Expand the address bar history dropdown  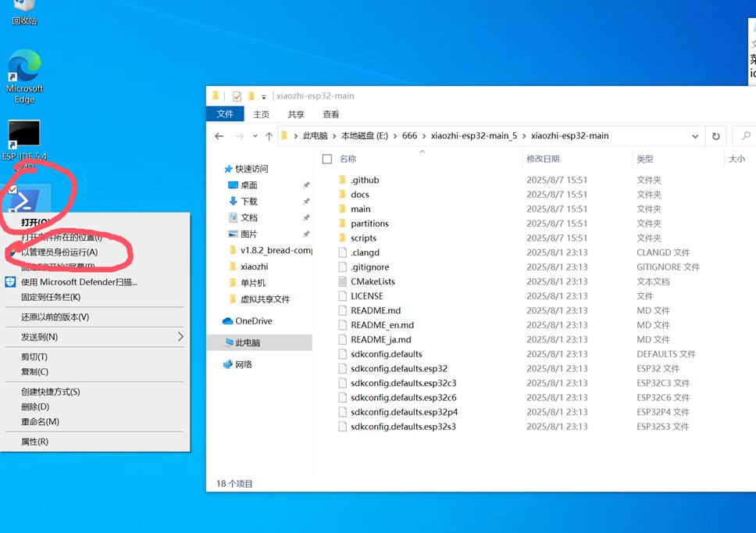pyautogui.click(x=695, y=136)
